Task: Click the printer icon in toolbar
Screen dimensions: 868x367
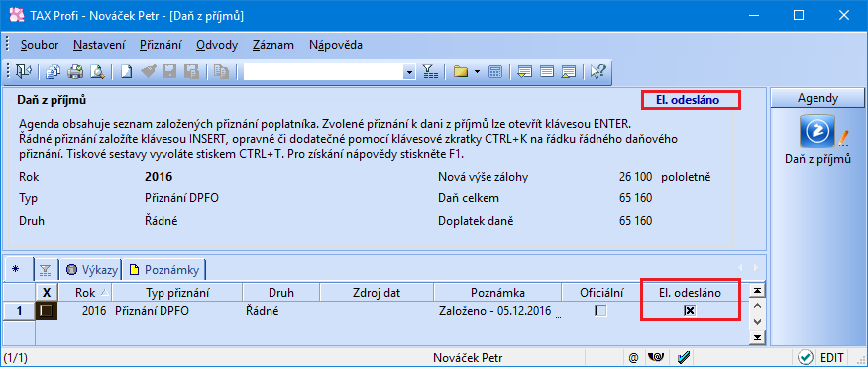Action: pyautogui.click(x=75, y=72)
